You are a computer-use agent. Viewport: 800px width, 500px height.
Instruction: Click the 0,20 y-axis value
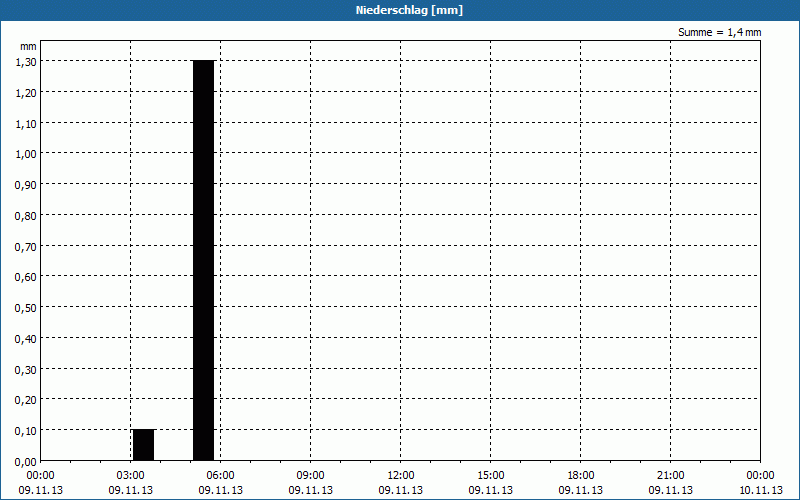(26, 400)
